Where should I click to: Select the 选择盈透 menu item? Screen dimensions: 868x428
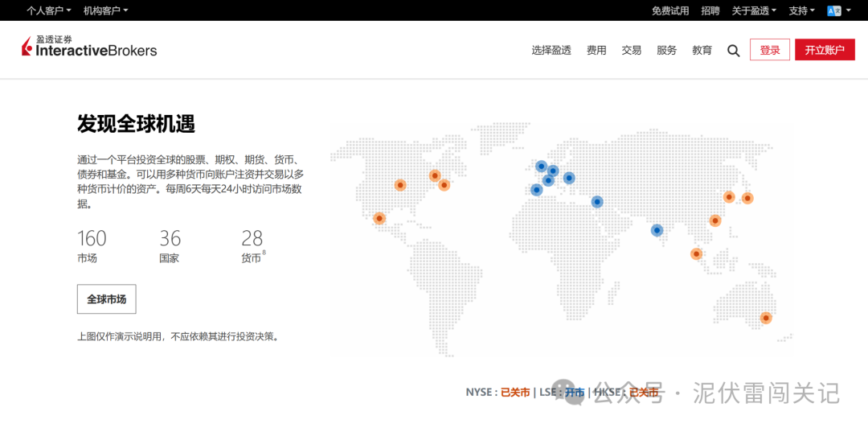[551, 51]
